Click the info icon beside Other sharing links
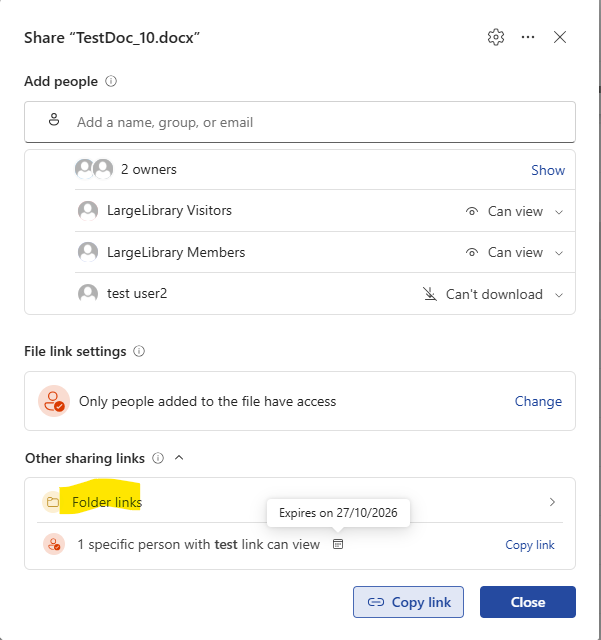 coord(158,458)
